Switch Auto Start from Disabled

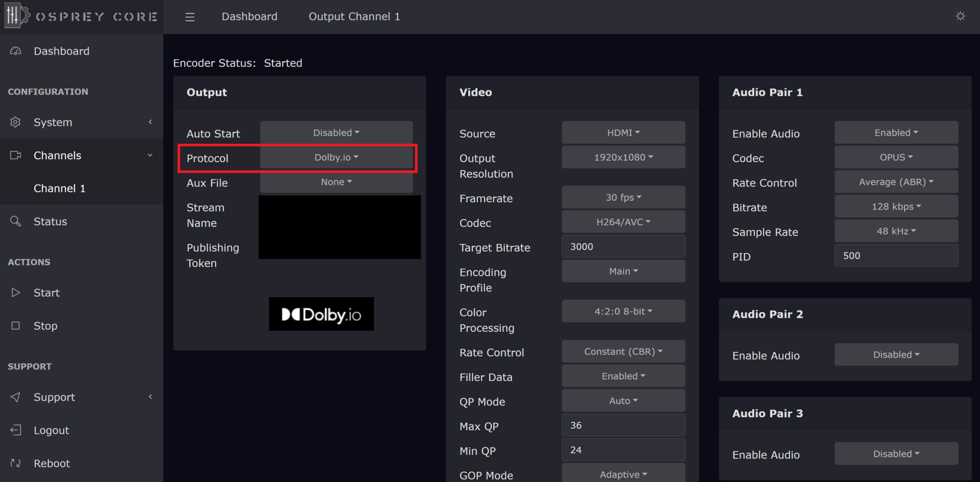pos(336,132)
